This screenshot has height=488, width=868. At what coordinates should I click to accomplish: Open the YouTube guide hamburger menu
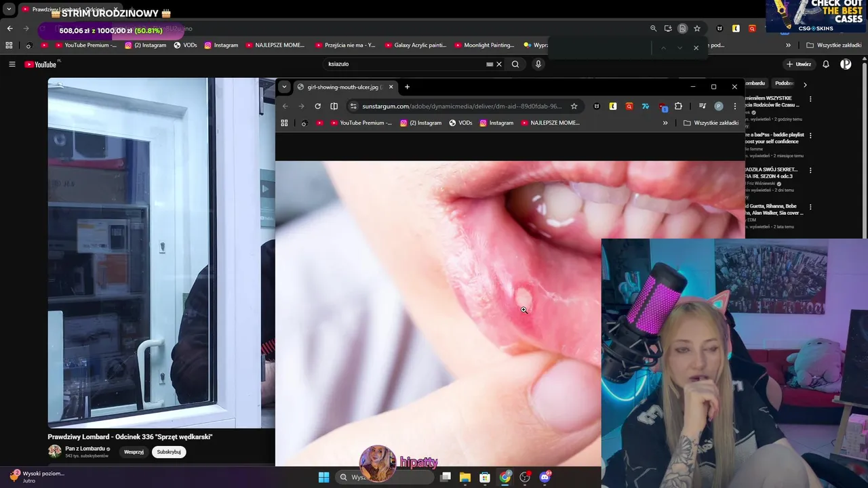12,64
